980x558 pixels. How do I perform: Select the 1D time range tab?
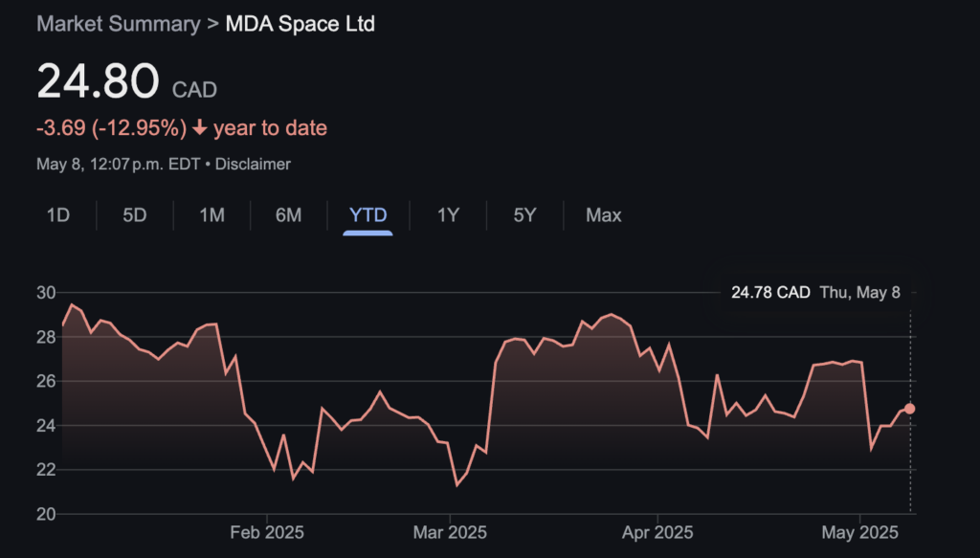coord(58,215)
